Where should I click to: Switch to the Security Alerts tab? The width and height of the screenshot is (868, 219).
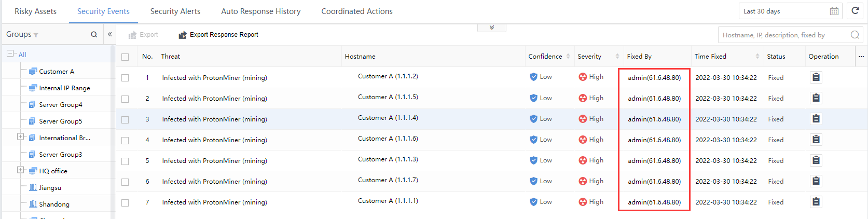pos(175,11)
